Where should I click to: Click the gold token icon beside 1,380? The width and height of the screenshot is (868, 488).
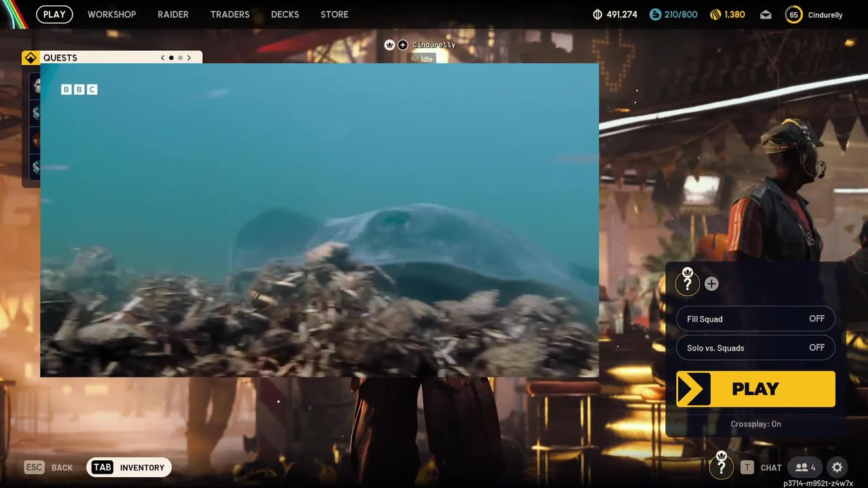tap(715, 14)
